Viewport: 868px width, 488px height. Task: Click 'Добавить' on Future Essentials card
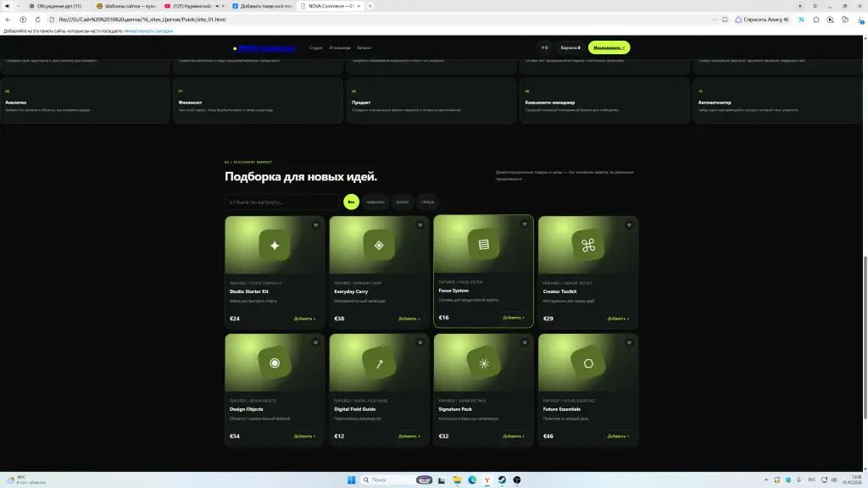(618, 436)
